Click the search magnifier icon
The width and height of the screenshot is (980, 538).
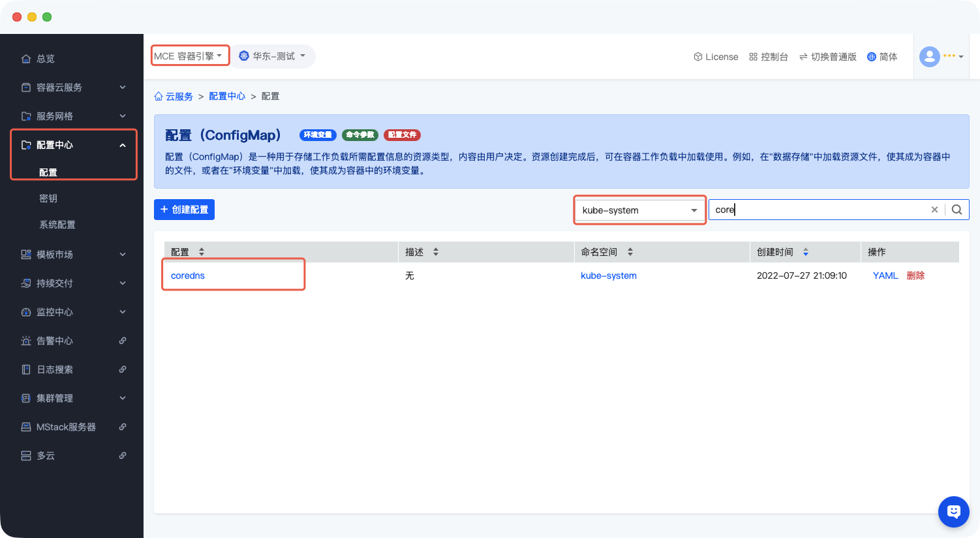click(957, 210)
